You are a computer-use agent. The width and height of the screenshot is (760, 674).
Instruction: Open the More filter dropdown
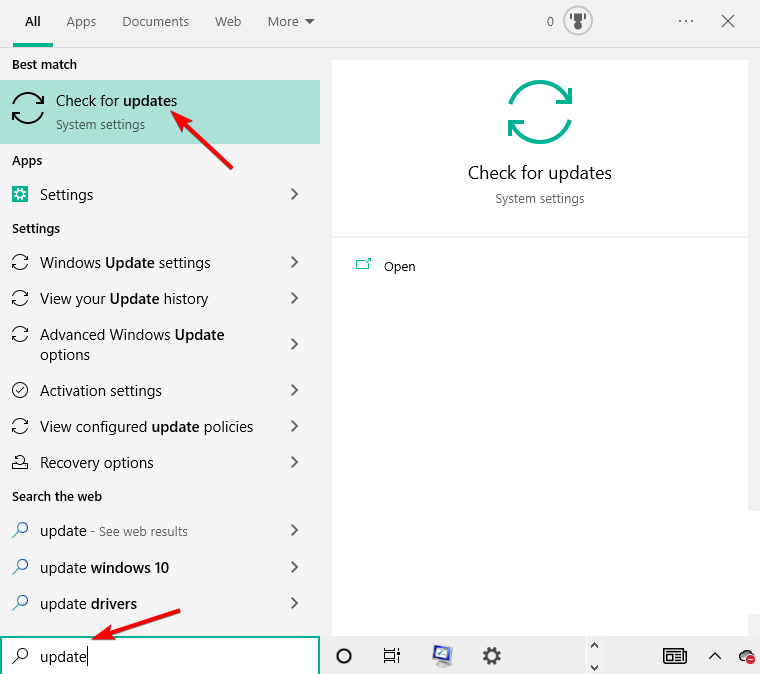[x=291, y=22]
